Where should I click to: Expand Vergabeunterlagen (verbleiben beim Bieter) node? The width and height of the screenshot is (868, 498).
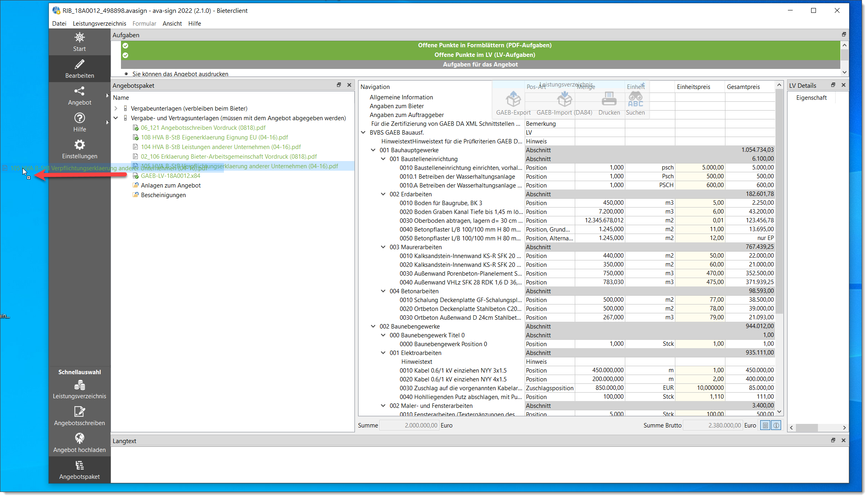coord(116,109)
